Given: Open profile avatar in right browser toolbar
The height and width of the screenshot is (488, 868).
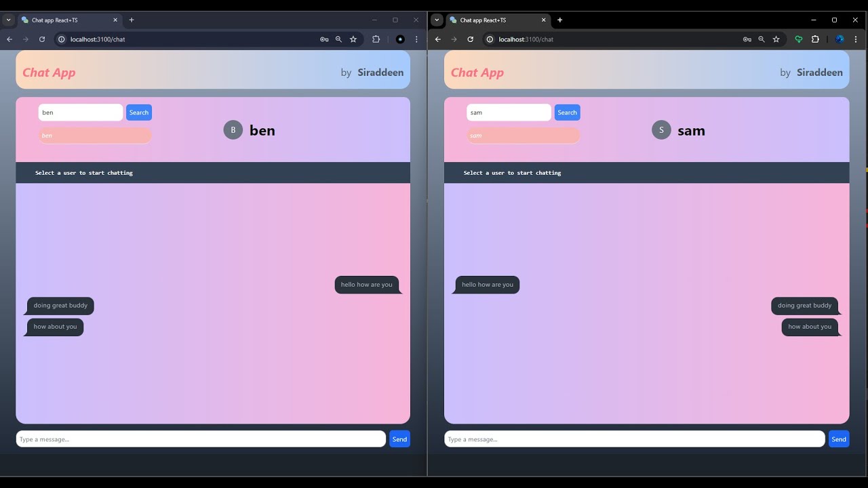Looking at the screenshot, I should click(840, 39).
